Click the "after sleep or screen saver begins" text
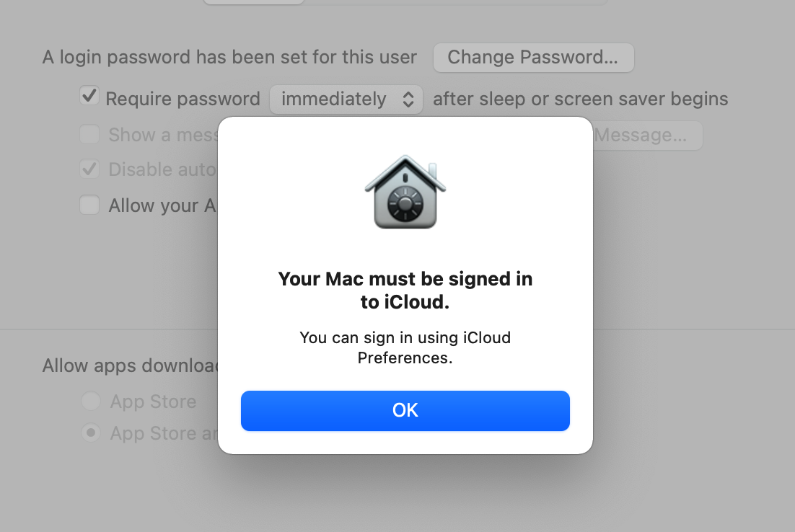795x532 pixels. (580, 99)
